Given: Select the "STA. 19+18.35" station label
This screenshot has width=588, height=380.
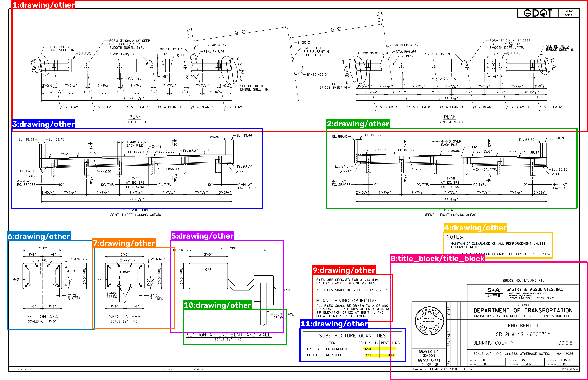Looking at the screenshot, I should [x=214, y=52].
